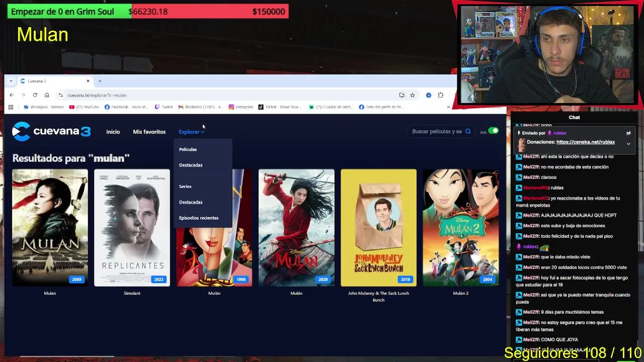Toggle the Ads switch off
The height and width of the screenshot is (362, 644).
click(x=493, y=131)
